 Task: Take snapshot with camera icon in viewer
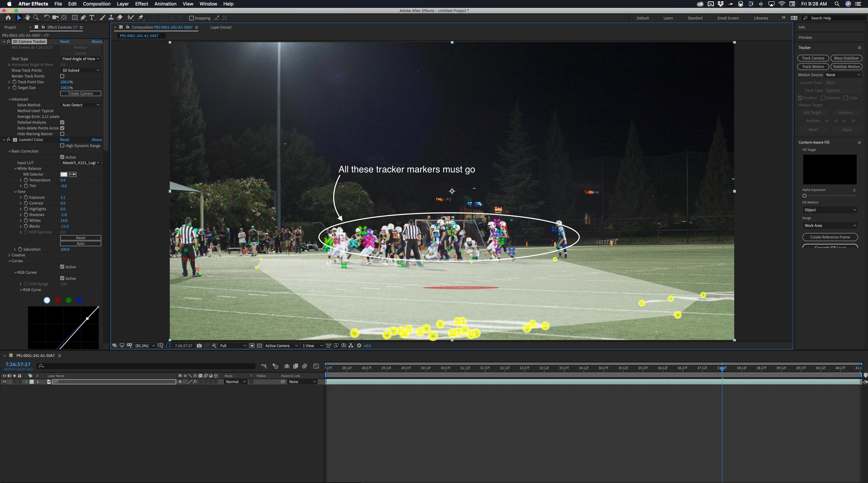pos(199,345)
